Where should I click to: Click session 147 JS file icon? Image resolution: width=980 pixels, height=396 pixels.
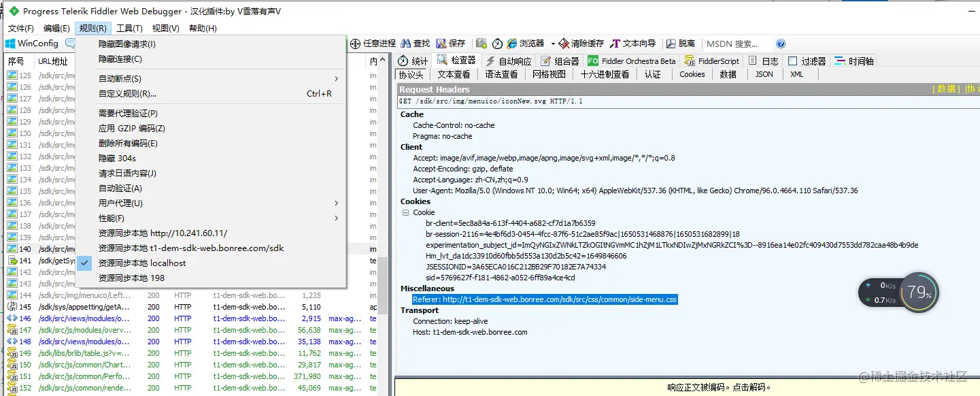[x=12, y=330]
